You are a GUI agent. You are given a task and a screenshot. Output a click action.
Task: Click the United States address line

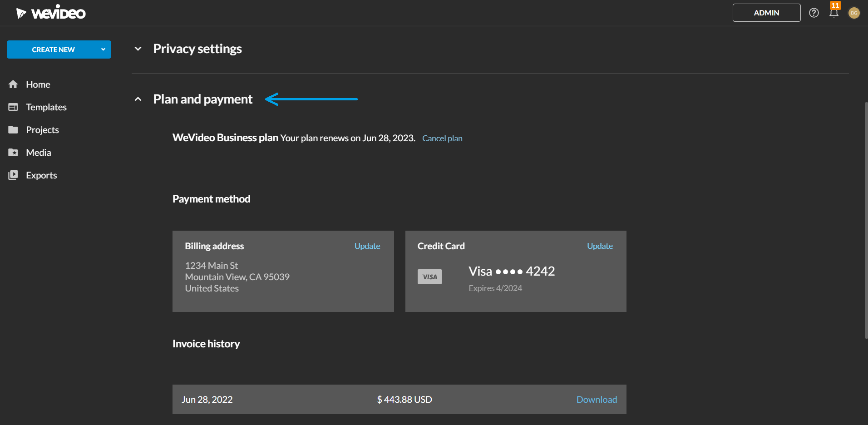point(212,288)
